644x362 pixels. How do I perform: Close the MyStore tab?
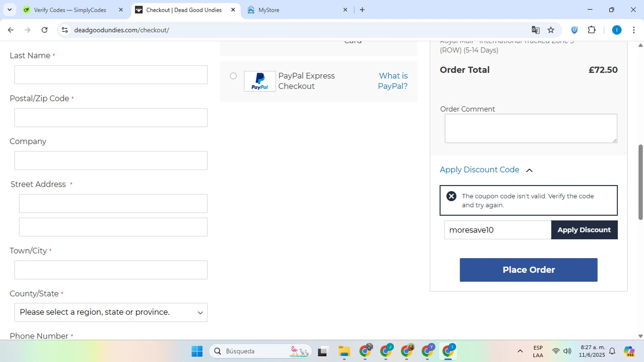click(345, 10)
